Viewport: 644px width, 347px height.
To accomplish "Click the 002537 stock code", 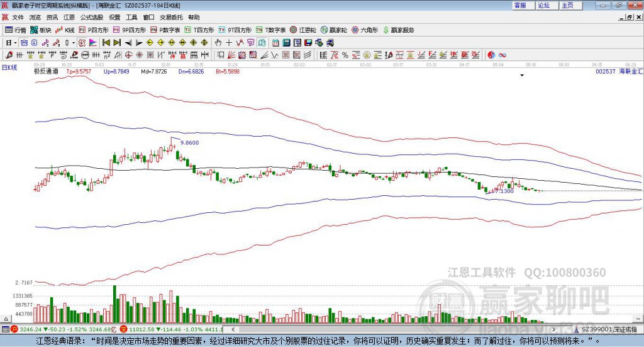I will tap(606, 71).
